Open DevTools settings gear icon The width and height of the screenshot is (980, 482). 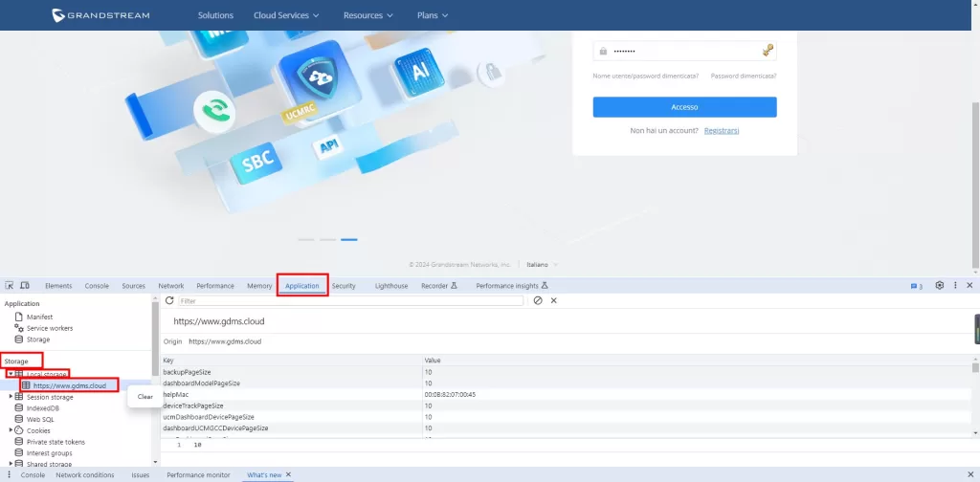click(940, 285)
